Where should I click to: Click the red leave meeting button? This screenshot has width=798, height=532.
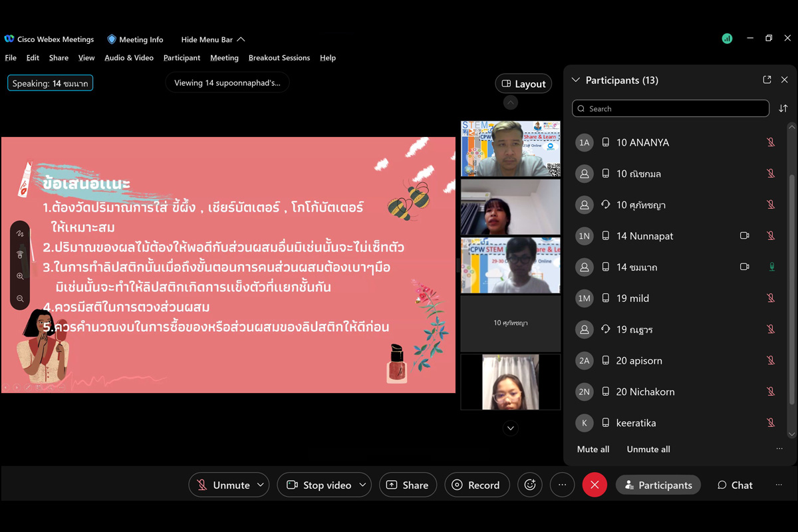595,485
